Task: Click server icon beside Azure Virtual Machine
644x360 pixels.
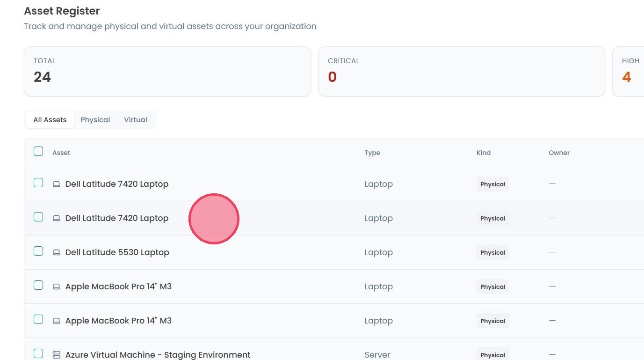Action: (x=57, y=355)
